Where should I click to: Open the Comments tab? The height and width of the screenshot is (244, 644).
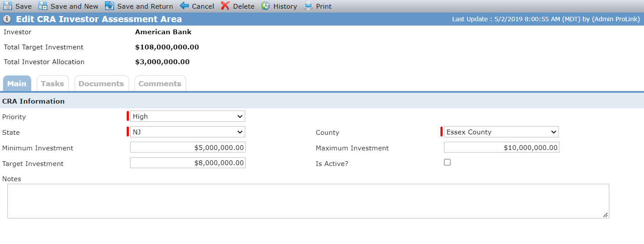tap(160, 84)
